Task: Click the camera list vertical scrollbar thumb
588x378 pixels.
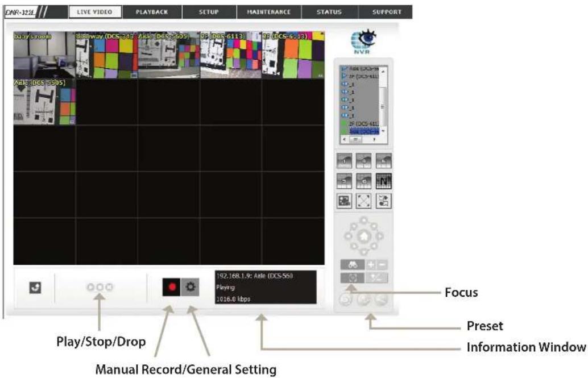Action: tap(383, 107)
